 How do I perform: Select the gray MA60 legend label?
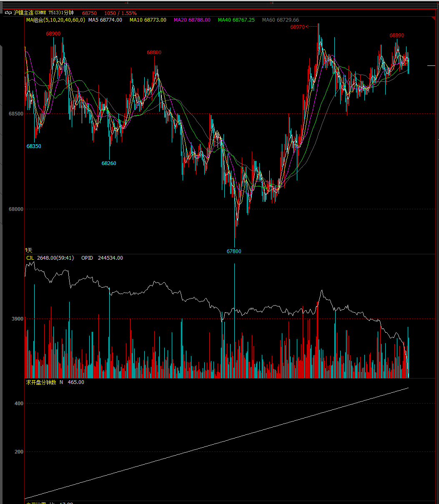tap(280, 20)
